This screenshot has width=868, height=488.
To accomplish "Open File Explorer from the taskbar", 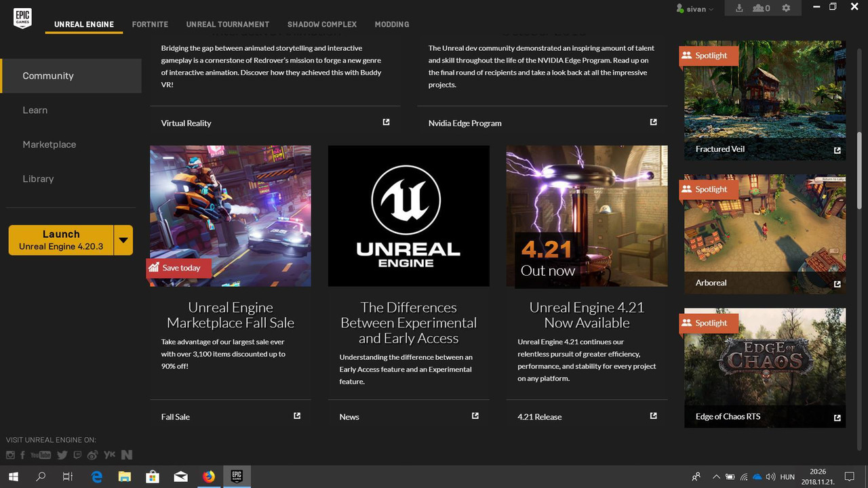I will coord(124,476).
